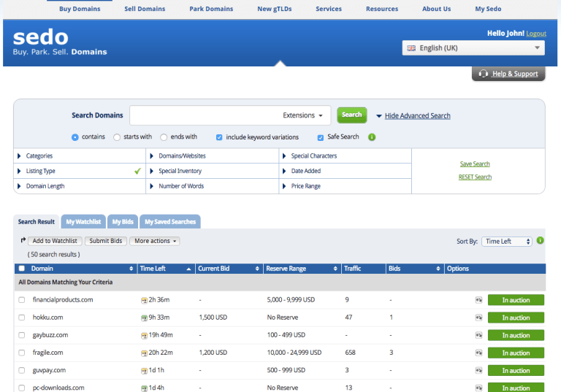Click the green checkmark in Listing Type row
561x392 pixels.
(x=137, y=171)
